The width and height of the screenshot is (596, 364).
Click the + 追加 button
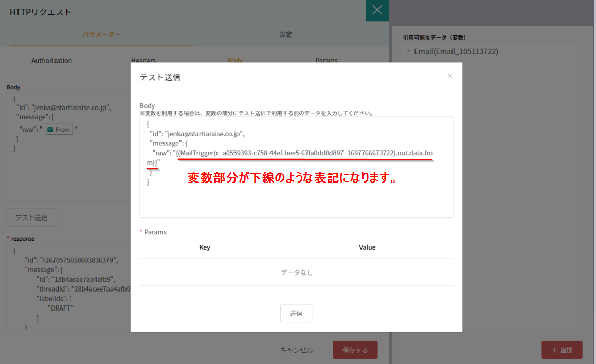[562, 350]
